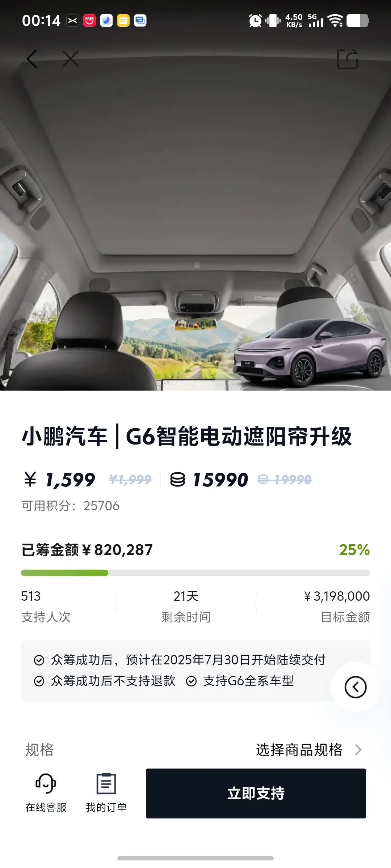
Task: Tap the back arrow icon
Action: pos(32,59)
